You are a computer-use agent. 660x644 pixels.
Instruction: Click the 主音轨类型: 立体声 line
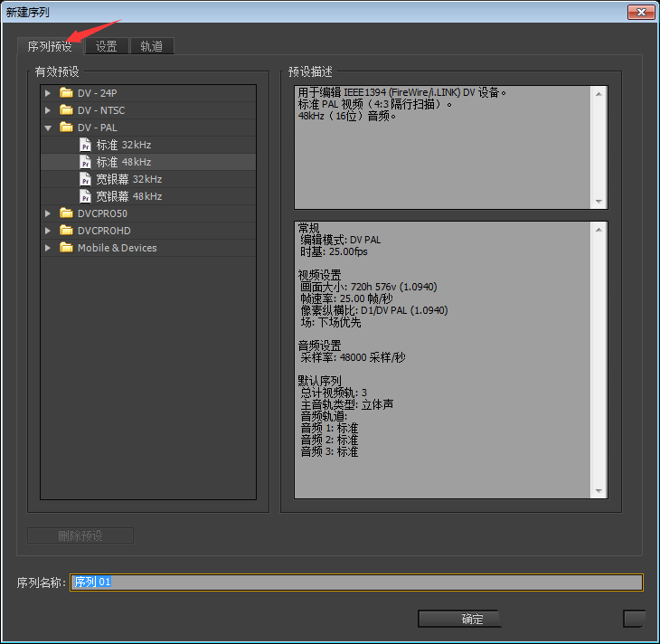pos(347,405)
